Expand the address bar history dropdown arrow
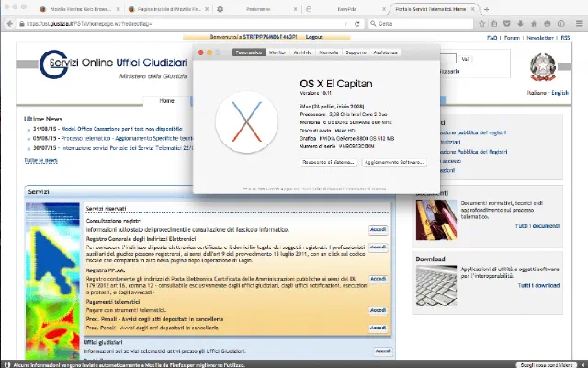588x368 pixels. (345, 24)
